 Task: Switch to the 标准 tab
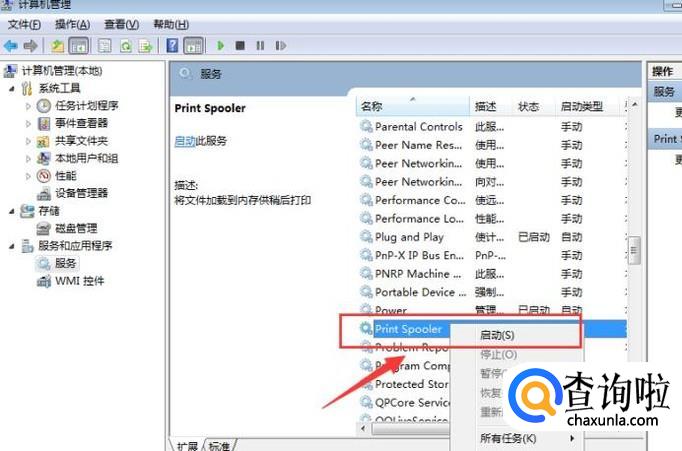click(x=219, y=446)
